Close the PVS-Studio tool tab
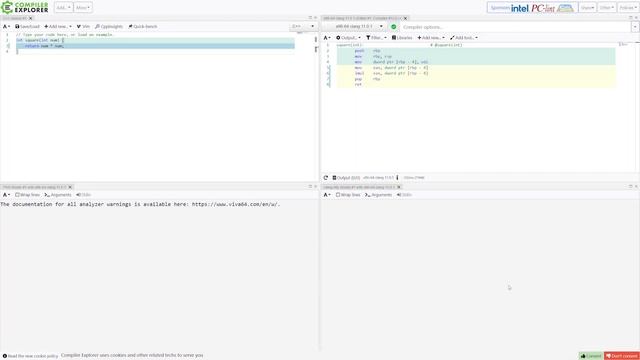 [70, 187]
